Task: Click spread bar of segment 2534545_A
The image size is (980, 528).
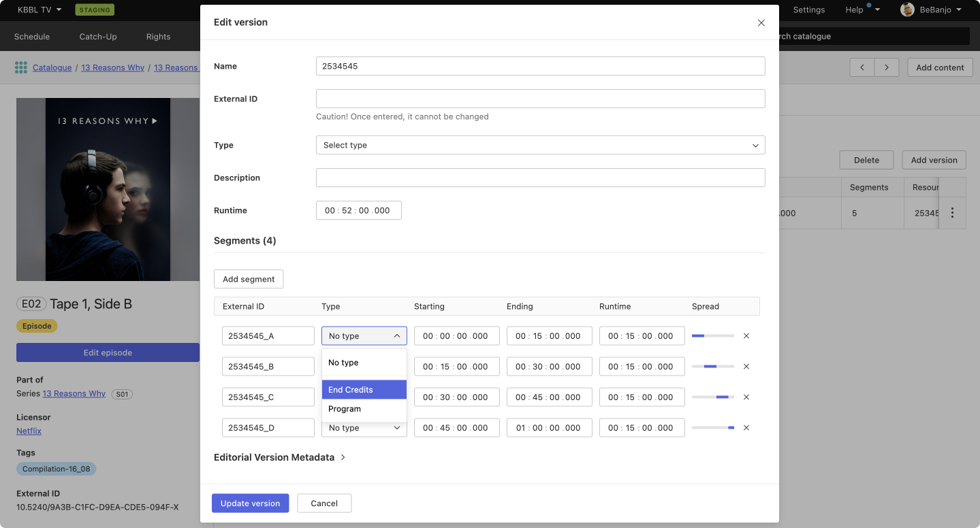Action: click(713, 336)
